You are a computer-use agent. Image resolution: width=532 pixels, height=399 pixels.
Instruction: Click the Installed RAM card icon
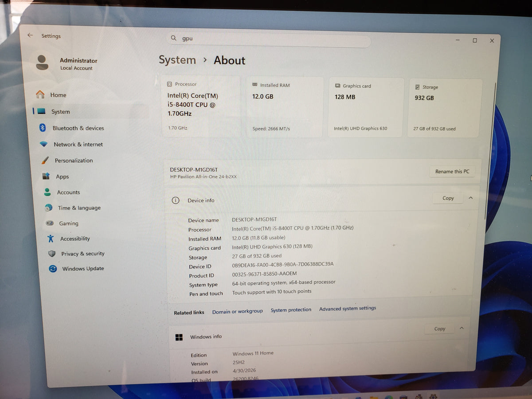pyautogui.click(x=255, y=85)
